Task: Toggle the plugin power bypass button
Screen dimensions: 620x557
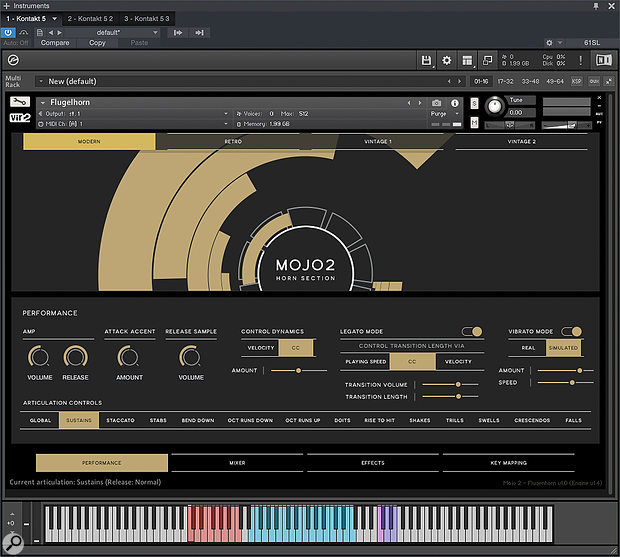Action: click(x=8, y=32)
